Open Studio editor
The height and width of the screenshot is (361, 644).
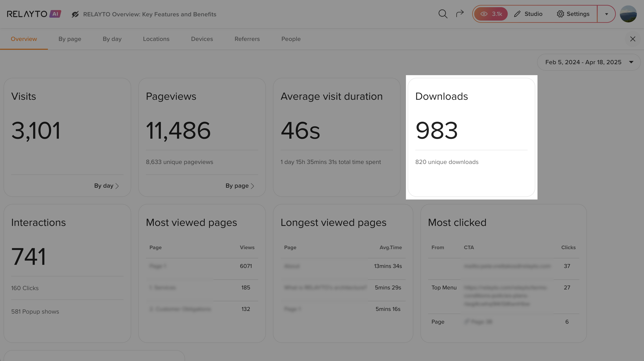(x=528, y=14)
